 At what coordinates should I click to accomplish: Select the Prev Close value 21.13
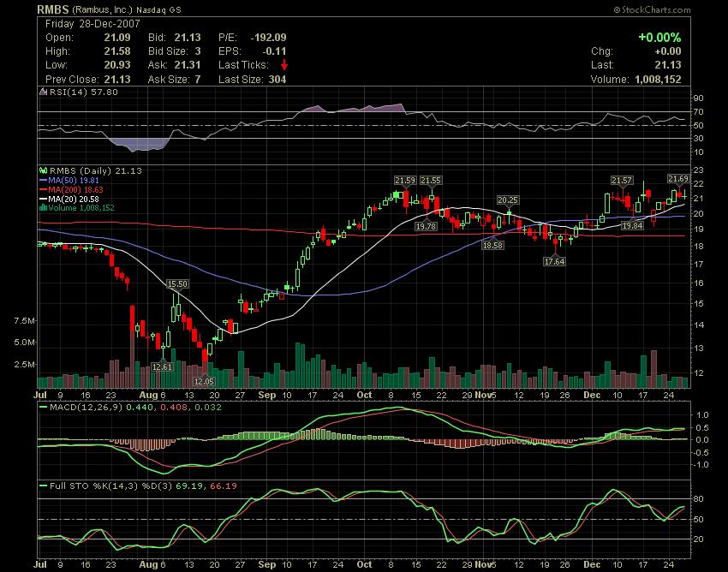click(x=117, y=79)
